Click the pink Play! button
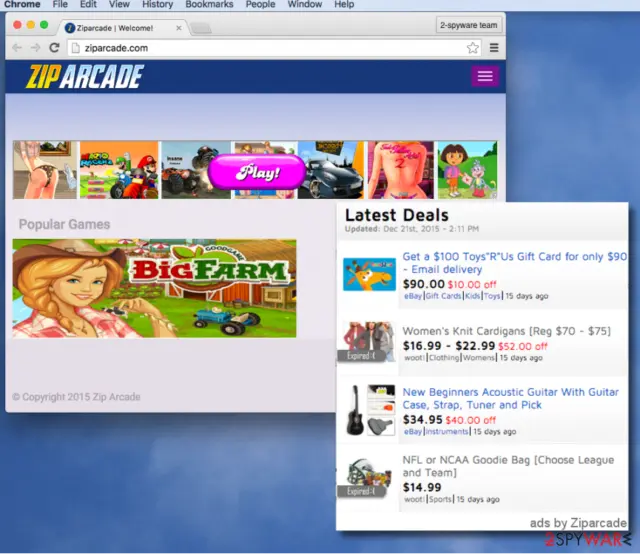This screenshot has width=640, height=554. tap(257, 172)
